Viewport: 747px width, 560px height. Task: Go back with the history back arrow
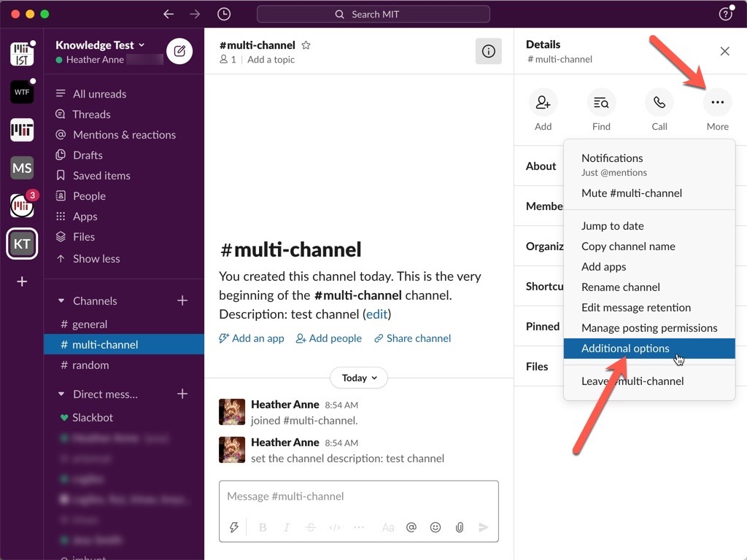[x=169, y=14]
